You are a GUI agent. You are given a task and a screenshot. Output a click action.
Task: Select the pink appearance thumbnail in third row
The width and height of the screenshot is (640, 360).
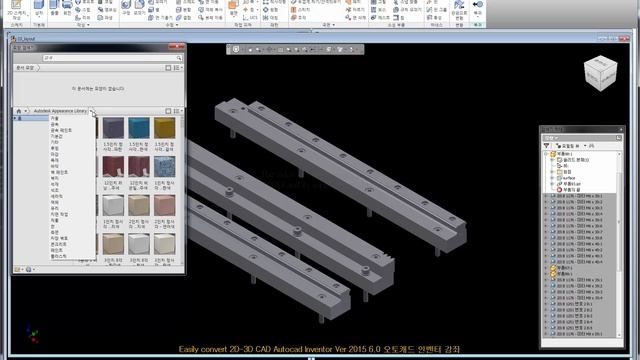[164, 205]
